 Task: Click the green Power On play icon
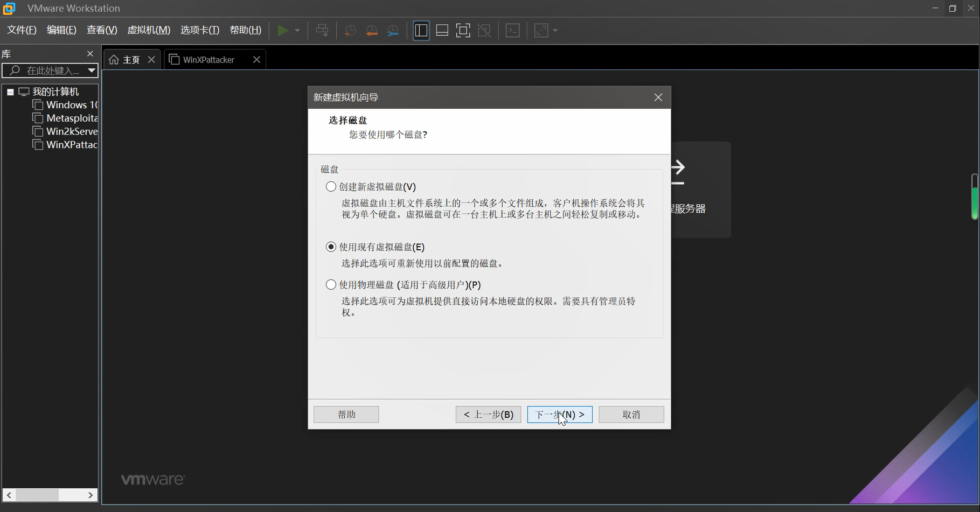pyautogui.click(x=282, y=30)
